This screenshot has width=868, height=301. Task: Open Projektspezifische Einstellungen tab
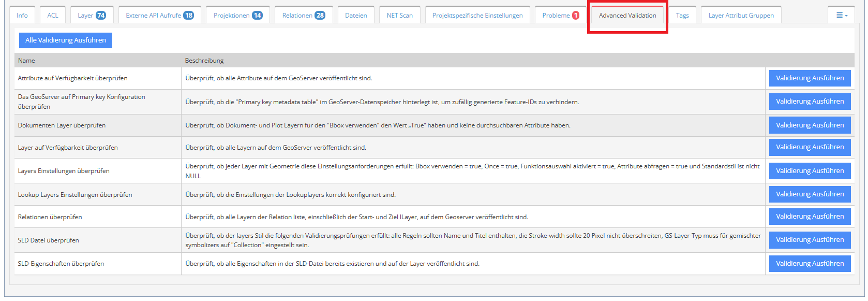point(477,16)
